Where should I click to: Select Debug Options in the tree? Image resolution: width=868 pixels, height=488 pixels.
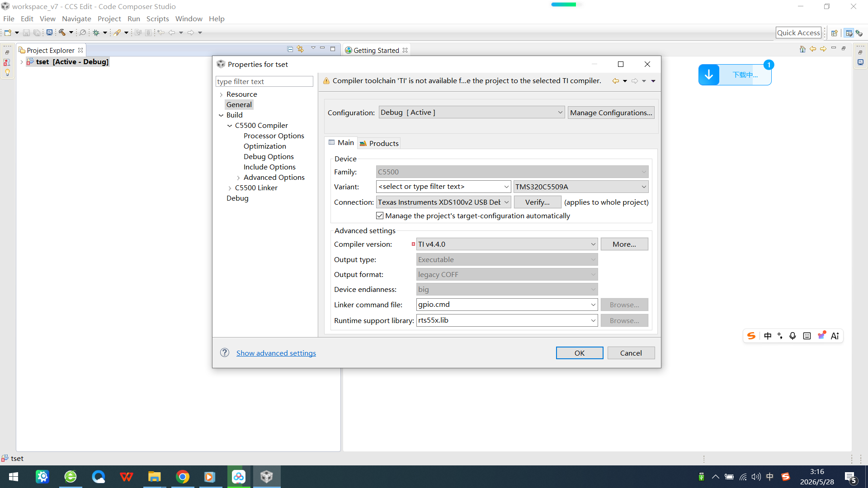point(269,157)
